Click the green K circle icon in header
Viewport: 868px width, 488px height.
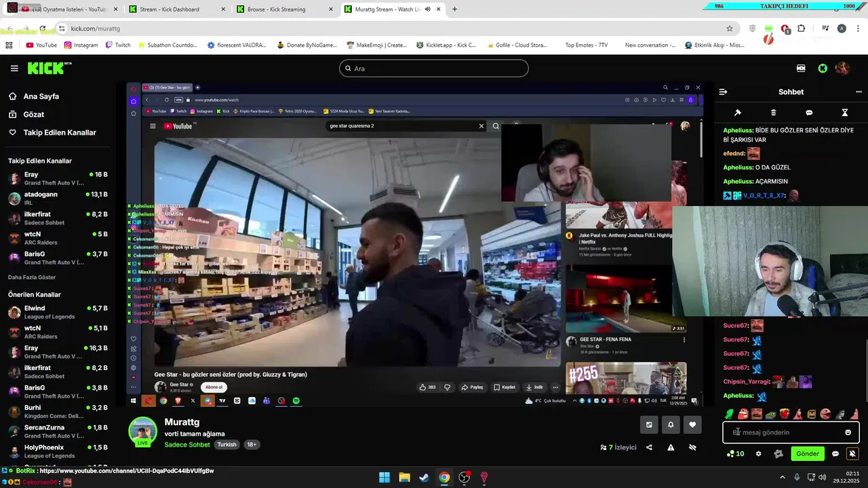pyautogui.click(x=823, y=68)
